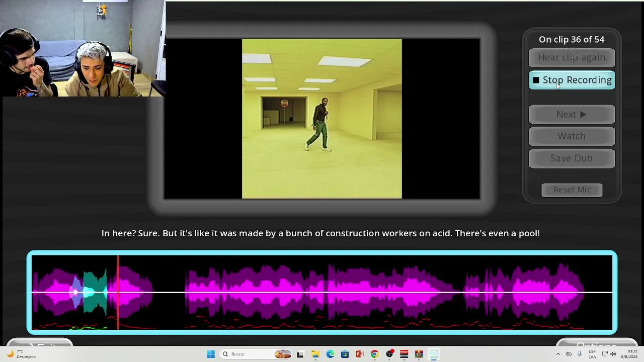
Task: Show hidden system tray icons
Action: coord(557,354)
